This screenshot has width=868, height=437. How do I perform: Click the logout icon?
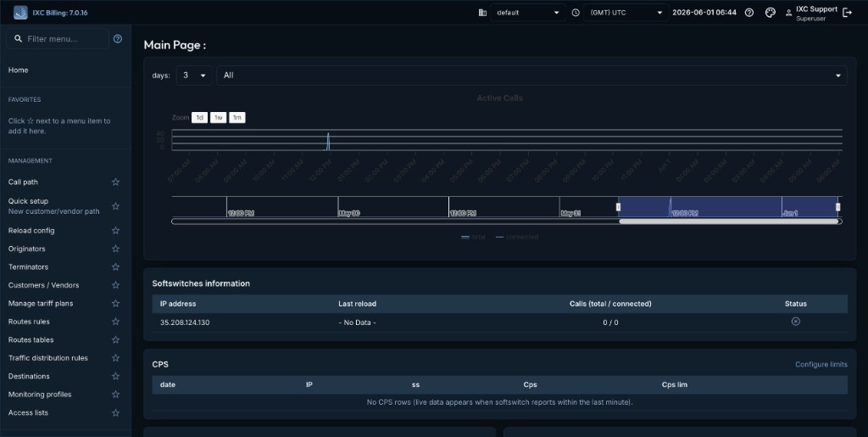pyautogui.click(x=847, y=12)
